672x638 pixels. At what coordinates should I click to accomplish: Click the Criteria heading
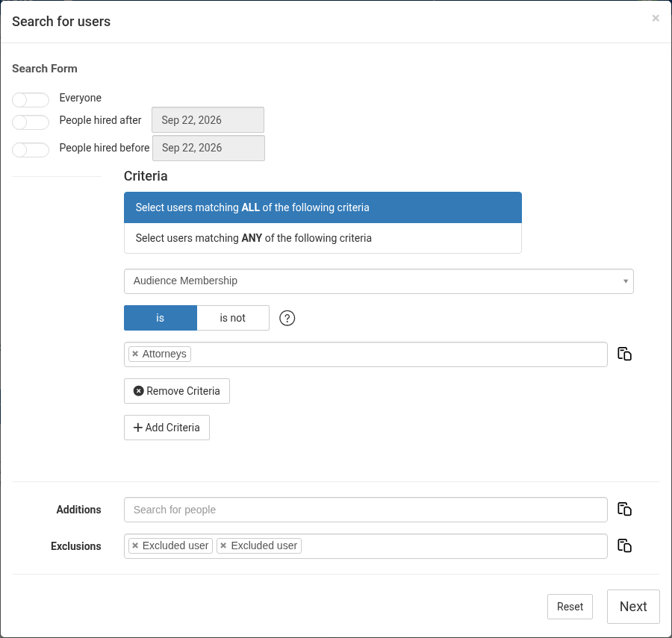(146, 176)
